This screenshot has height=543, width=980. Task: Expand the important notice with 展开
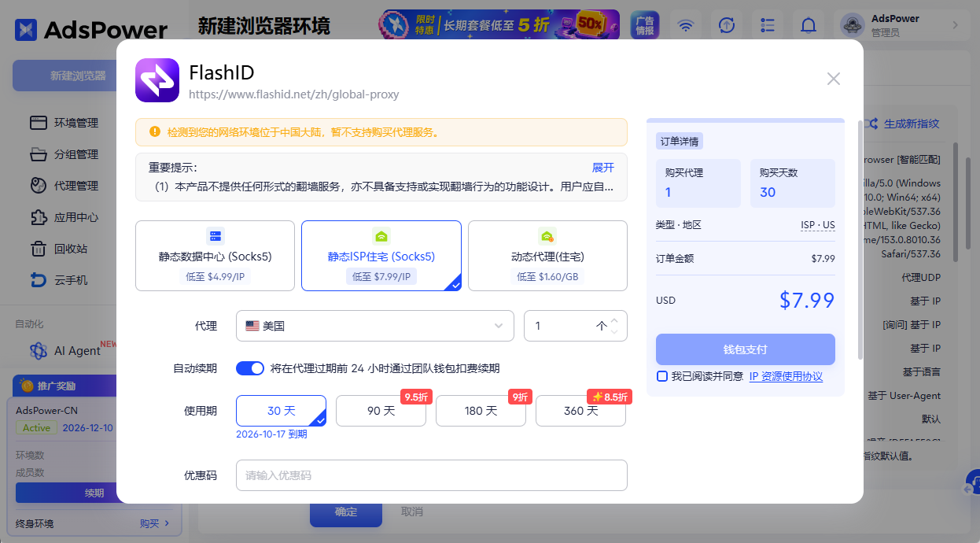[x=603, y=168]
